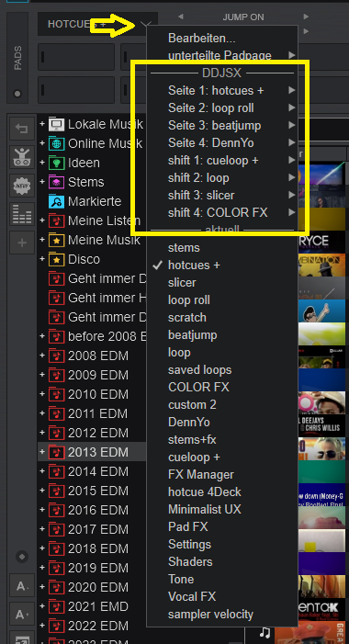Open the HOTCUES pad page dropdown arrow

pos(144,25)
